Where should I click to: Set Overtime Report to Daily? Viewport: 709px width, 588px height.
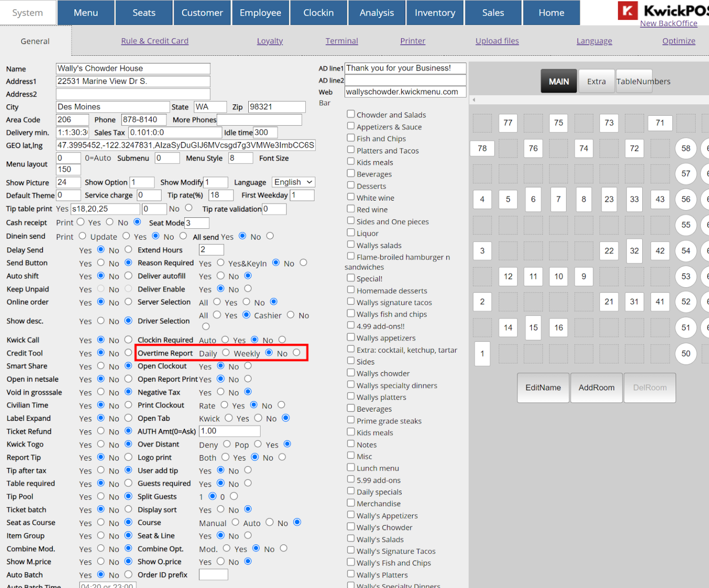coord(226,353)
